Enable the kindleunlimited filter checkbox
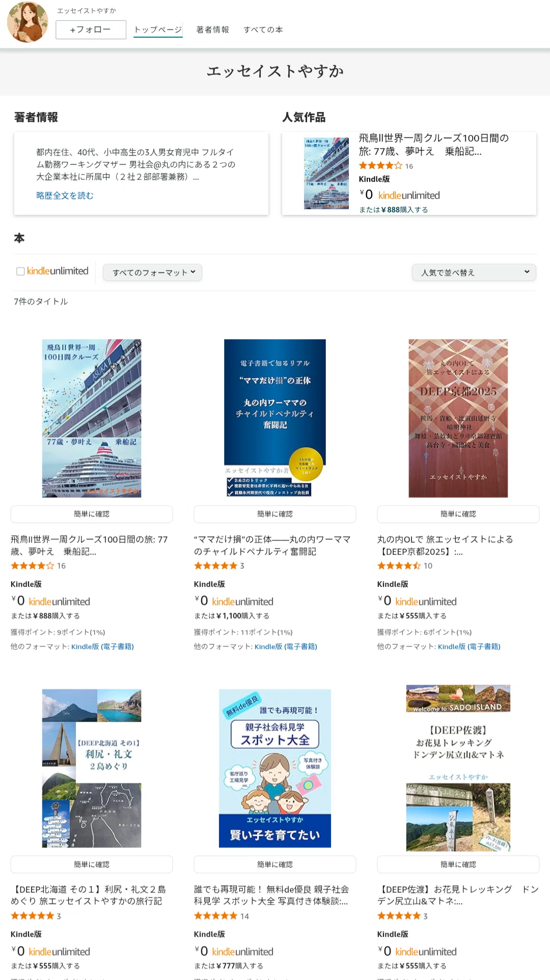The image size is (550, 980). point(20,272)
